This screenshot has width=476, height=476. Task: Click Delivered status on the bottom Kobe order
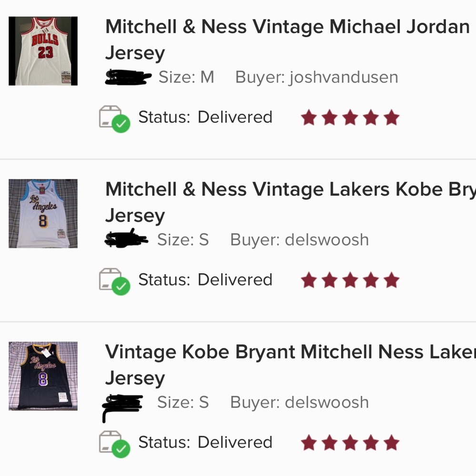point(235,443)
